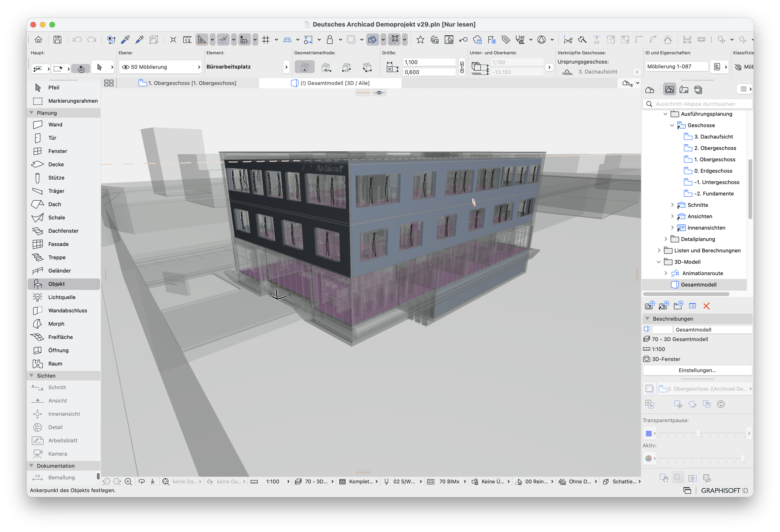The height and width of the screenshot is (532, 780).
Task: Inject parameters with syringe icon
Action: [x=140, y=40]
